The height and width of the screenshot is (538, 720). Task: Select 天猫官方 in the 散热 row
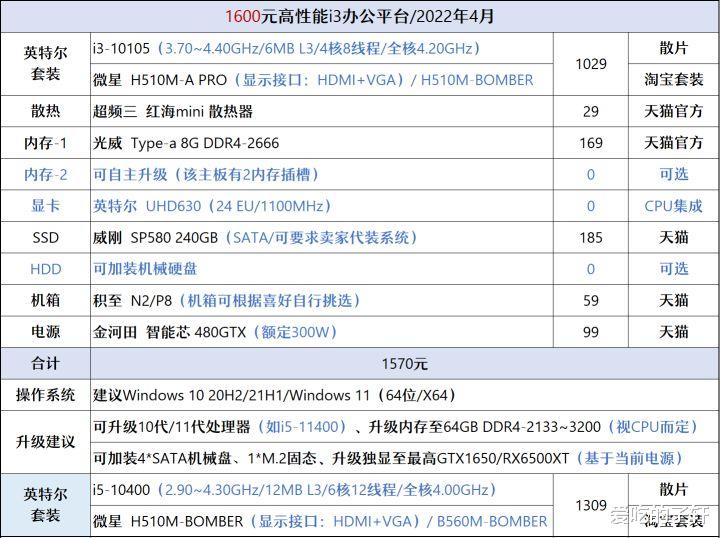tap(673, 111)
